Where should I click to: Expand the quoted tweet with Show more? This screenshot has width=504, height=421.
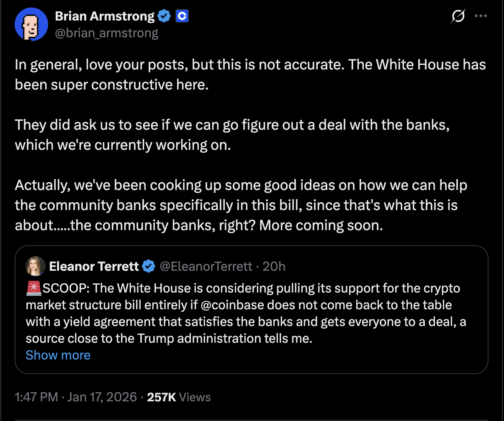(x=58, y=355)
